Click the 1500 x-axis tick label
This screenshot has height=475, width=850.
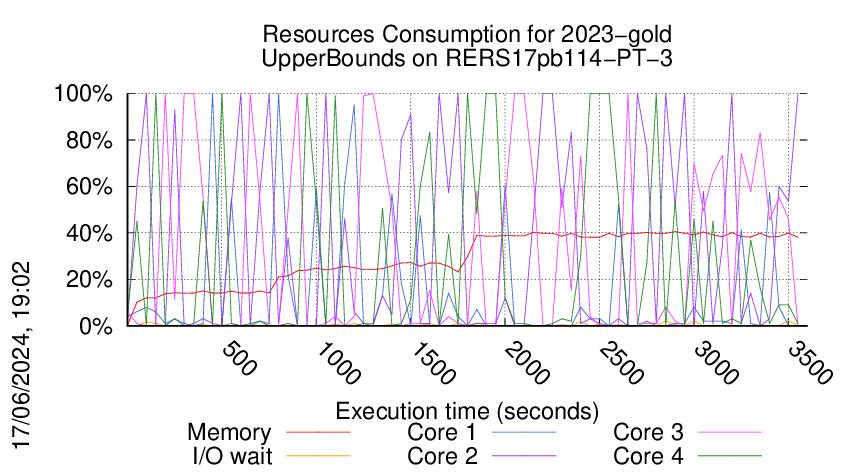tap(433, 363)
